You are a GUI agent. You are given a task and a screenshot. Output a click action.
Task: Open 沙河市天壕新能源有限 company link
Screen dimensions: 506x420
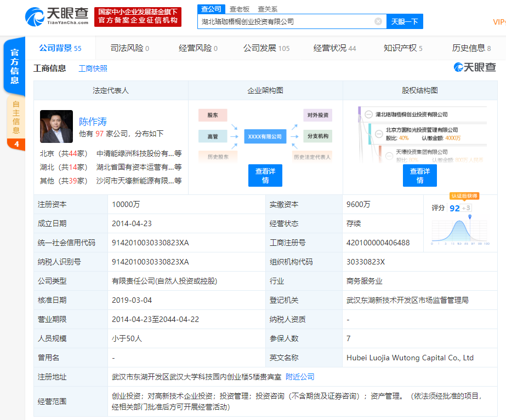[x=139, y=181]
